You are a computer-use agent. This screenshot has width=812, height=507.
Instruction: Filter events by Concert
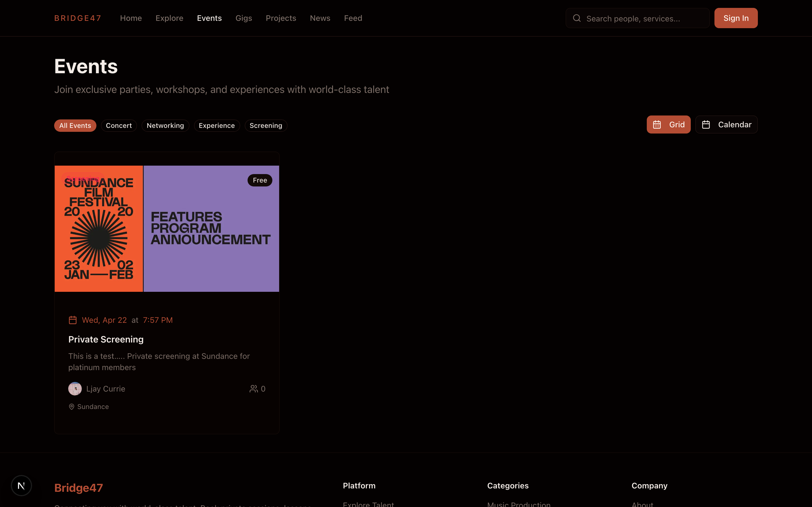119,126
